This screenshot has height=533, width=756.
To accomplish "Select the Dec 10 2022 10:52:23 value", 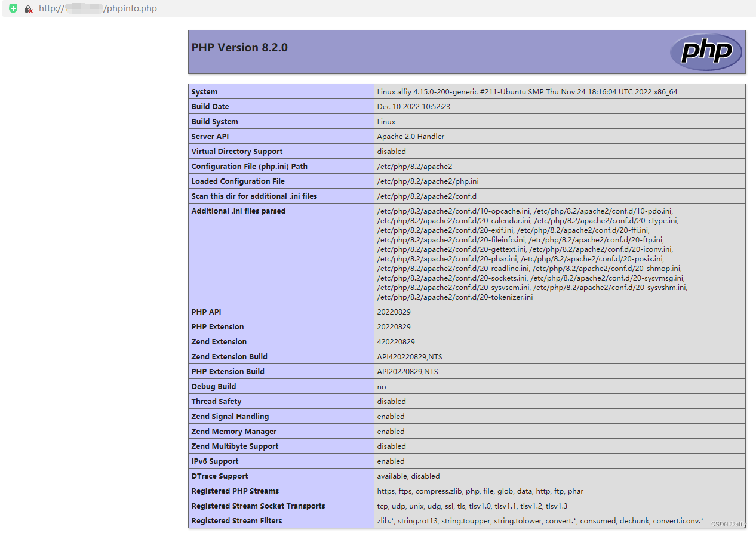I will point(414,107).
